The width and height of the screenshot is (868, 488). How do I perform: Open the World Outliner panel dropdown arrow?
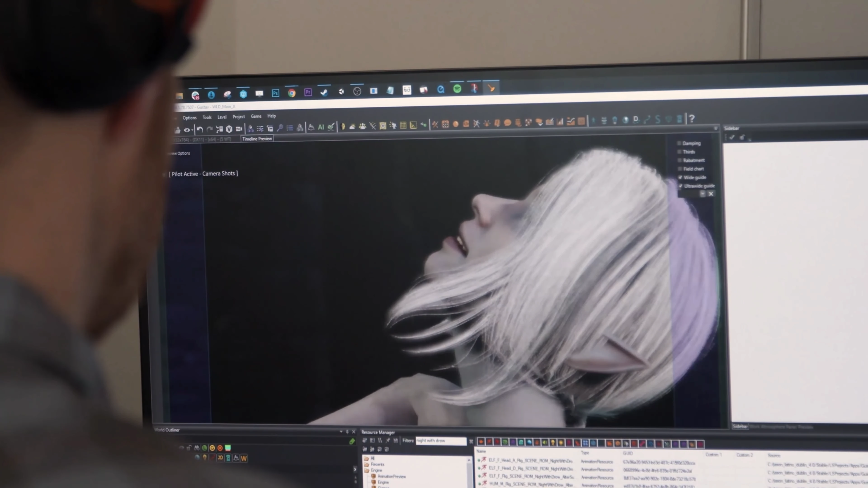click(341, 432)
